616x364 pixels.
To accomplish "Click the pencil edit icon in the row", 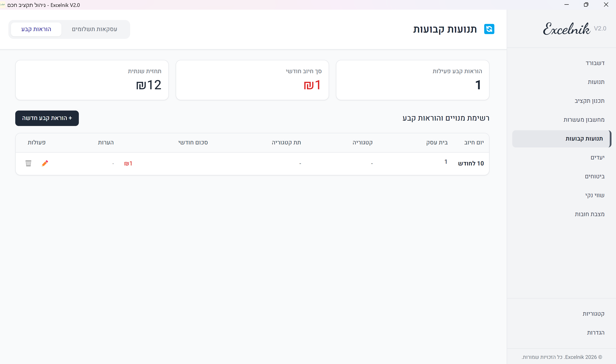I will (x=45, y=163).
